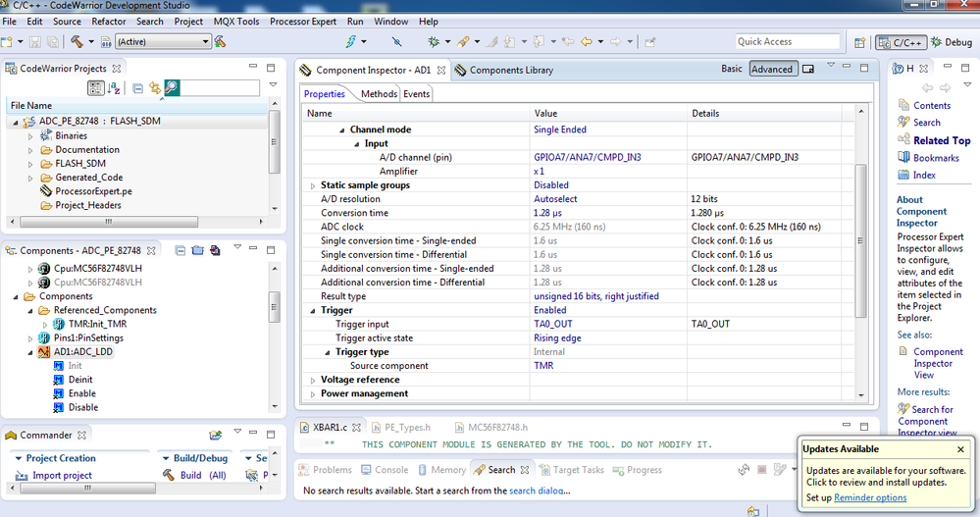Switch inspector to Basic view mode
980x517 pixels.
(x=732, y=69)
